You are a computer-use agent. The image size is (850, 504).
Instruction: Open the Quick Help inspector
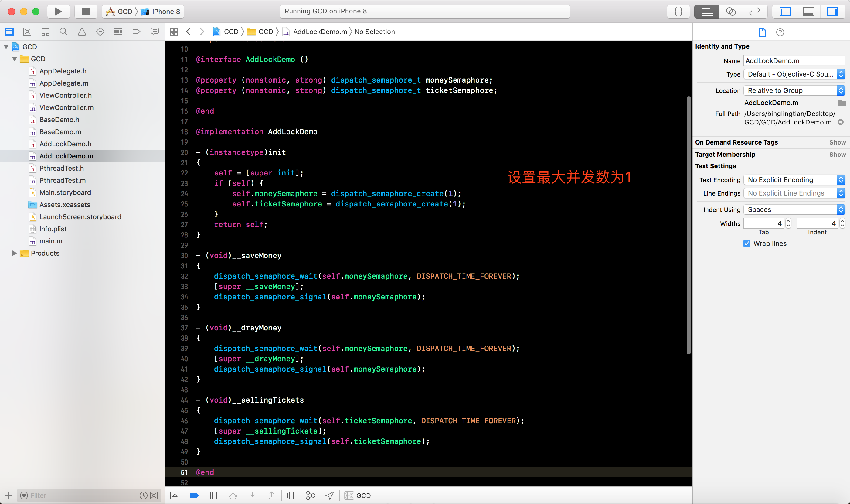tap(780, 32)
